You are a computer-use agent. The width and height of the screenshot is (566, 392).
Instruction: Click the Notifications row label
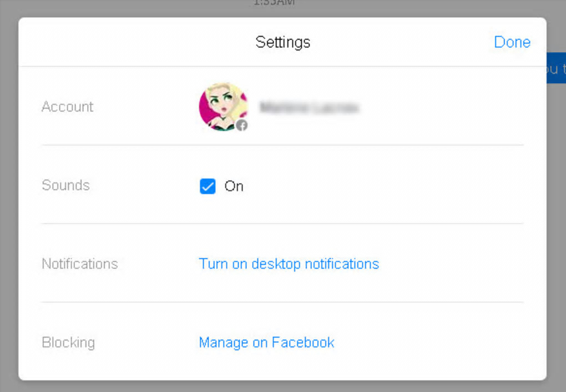[80, 264]
